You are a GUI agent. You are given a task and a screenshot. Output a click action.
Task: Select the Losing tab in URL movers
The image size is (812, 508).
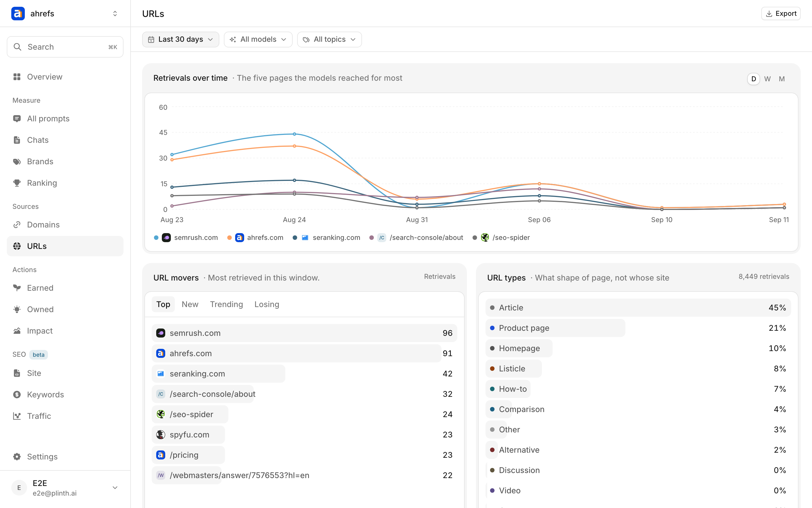point(267,305)
